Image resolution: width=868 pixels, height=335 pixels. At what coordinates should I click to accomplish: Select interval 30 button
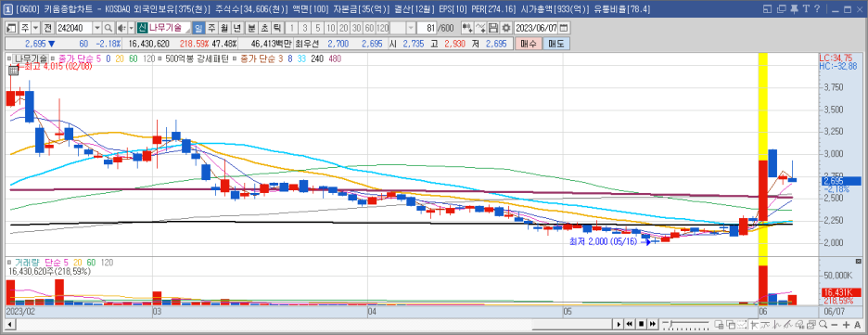coord(357,28)
